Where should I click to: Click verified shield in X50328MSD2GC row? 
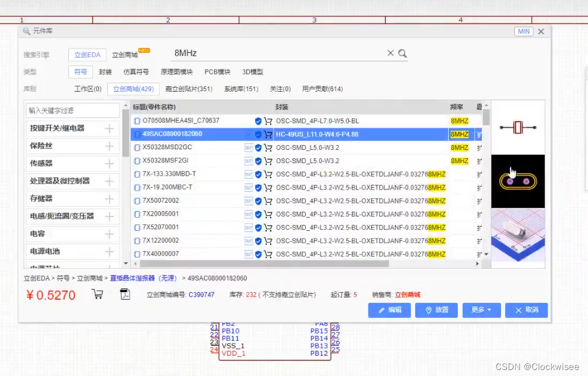tap(258, 148)
